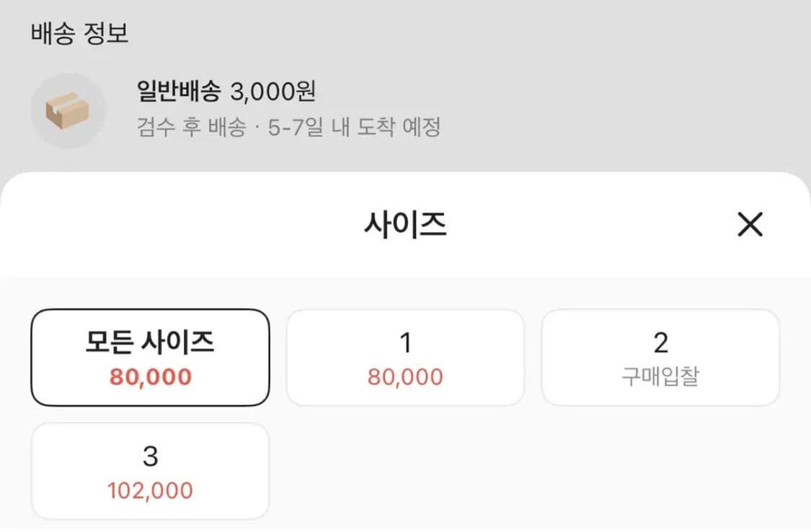Deselect the highlighted 모든 사이즈 tile
Screen dimensions: 811x532
150,357
